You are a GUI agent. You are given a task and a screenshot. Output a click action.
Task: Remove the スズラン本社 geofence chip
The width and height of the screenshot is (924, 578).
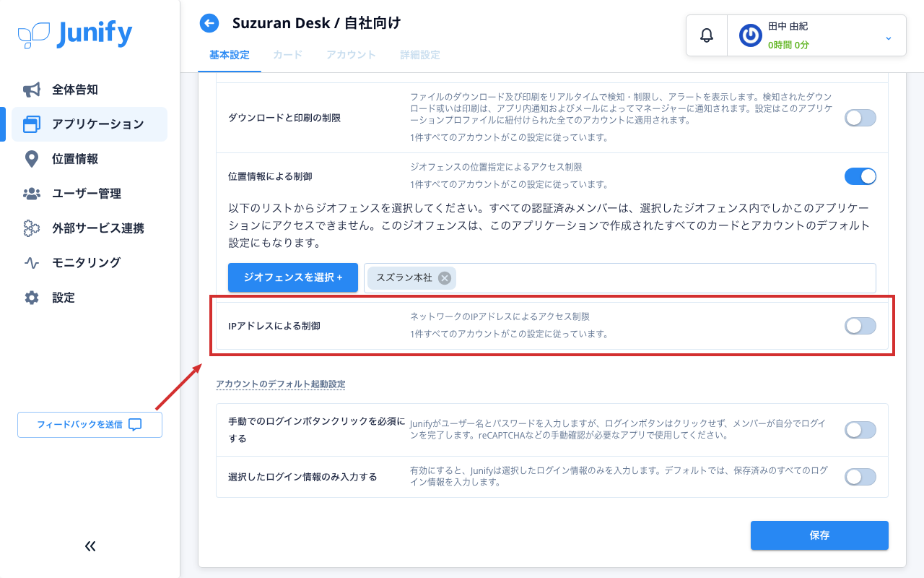point(445,277)
